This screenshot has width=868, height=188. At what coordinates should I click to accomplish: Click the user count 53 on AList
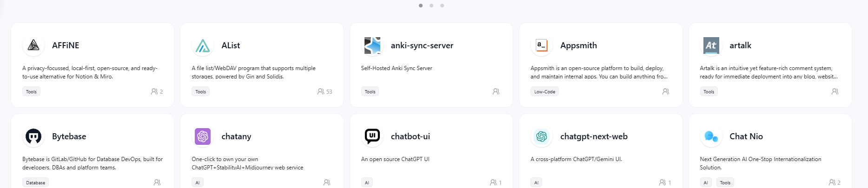pos(329,92)
